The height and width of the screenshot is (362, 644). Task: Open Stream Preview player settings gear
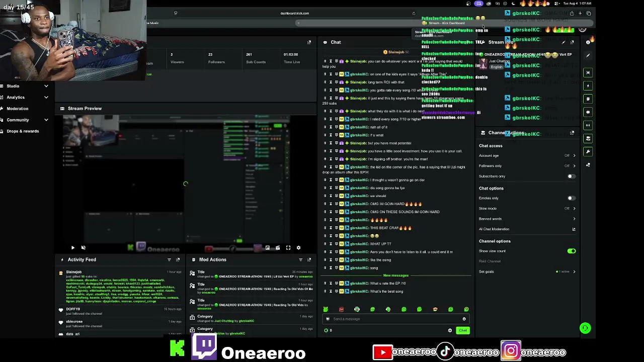pyautogui.click(x=298, y=247)
